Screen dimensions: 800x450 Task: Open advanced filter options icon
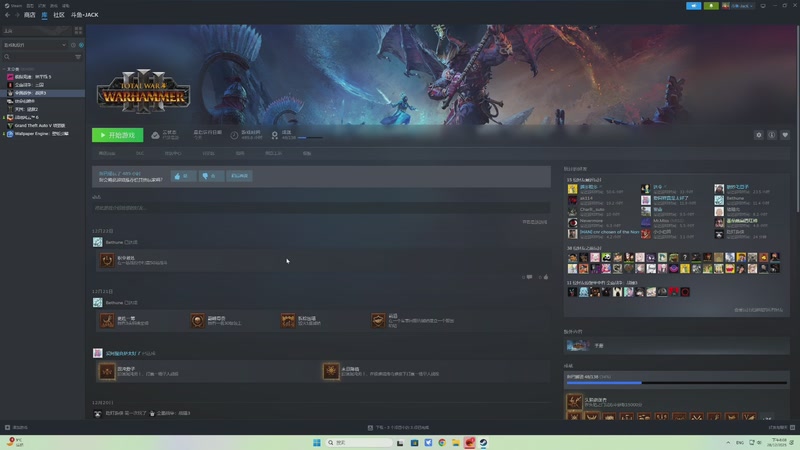(x=78, y=57)
